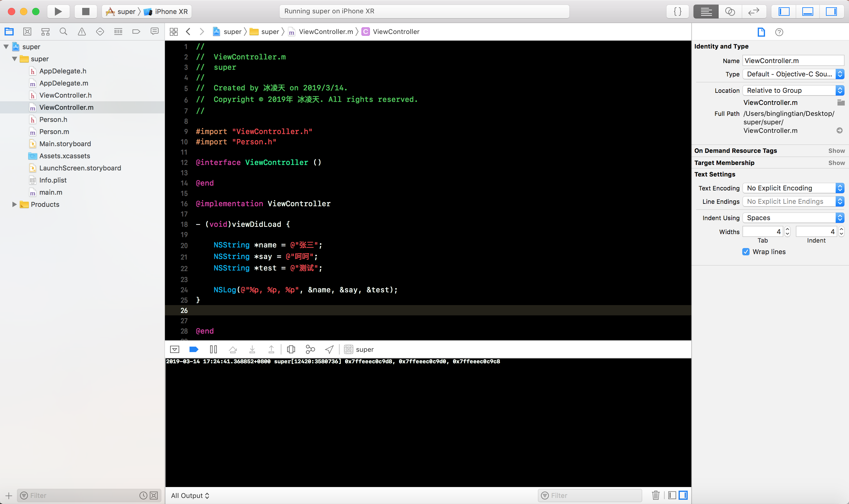Show the Target Membership section
This screenshot has height=504, width=849.
pos(836,163)
